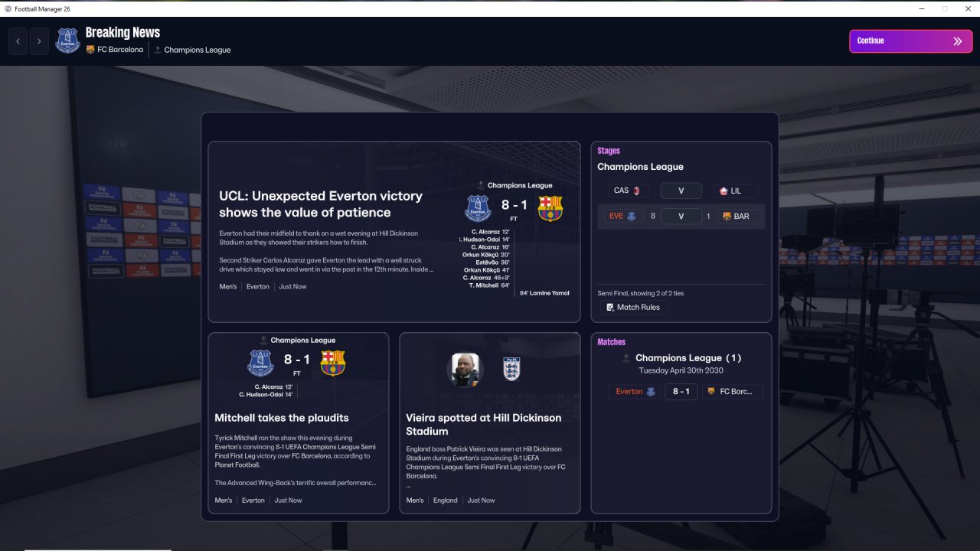
Task: Click the Just Now tag in UCL story
Action: pos(293,287)
